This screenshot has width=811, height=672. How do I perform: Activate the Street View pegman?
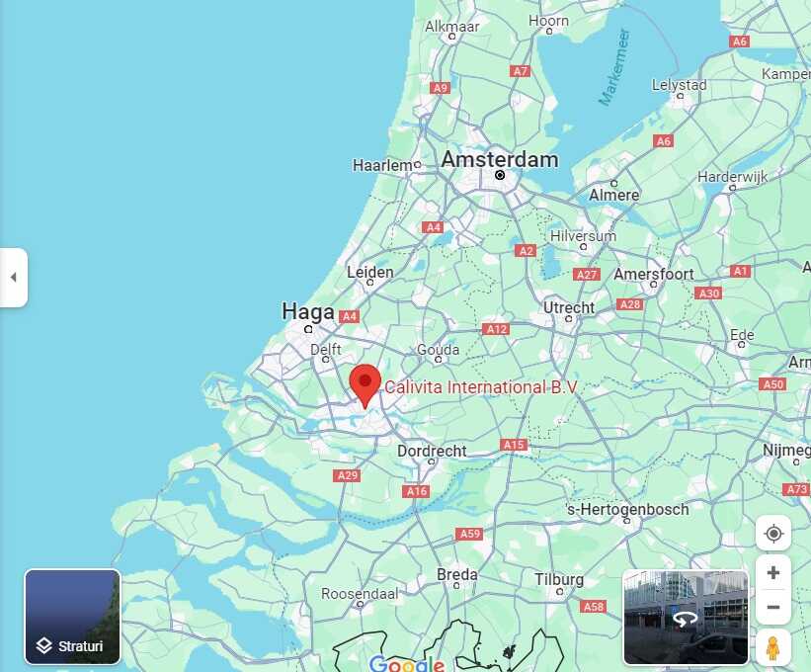[772, 647]
